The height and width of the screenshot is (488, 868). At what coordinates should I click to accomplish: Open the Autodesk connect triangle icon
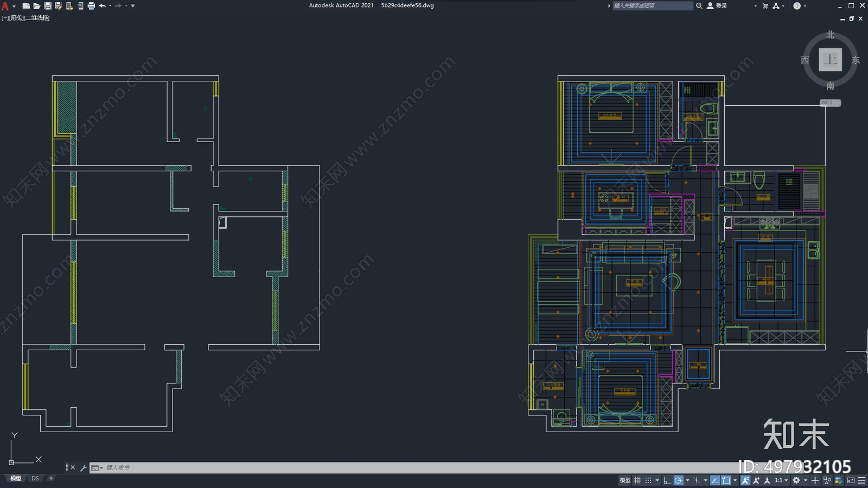[x=776, y=6]
